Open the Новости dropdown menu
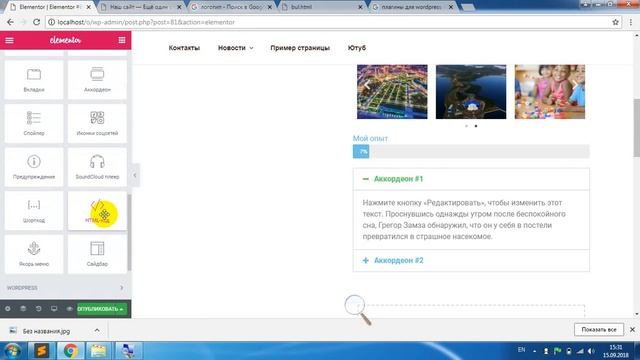Image resolution: width=640 pixels, height=360 pixels. [x=236, y=48]
